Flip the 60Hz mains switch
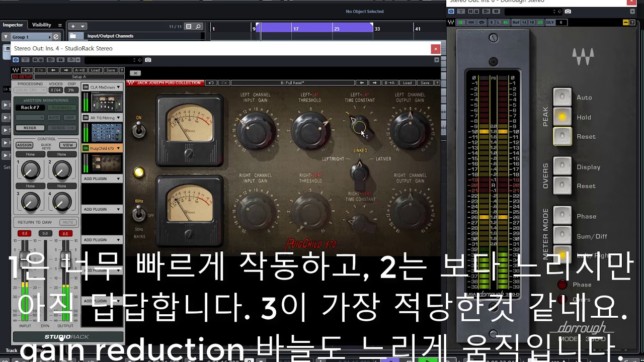 coord(139,214)
